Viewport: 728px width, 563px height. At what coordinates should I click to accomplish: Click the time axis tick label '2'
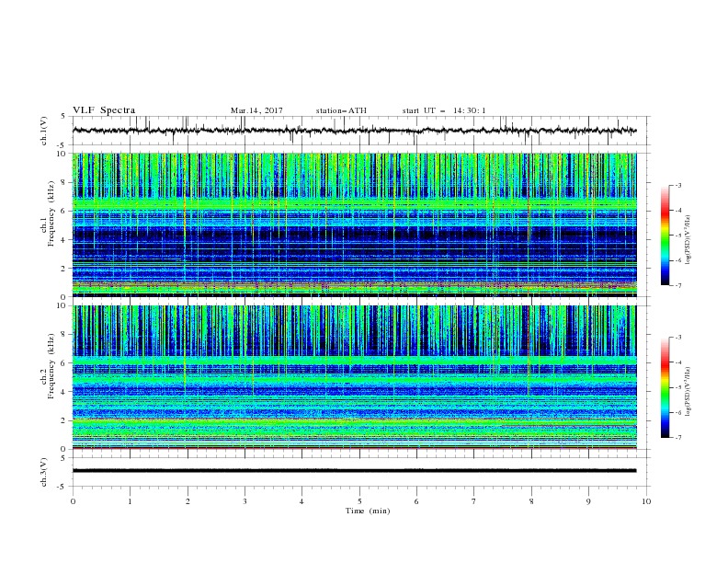(x=188, y=501)
